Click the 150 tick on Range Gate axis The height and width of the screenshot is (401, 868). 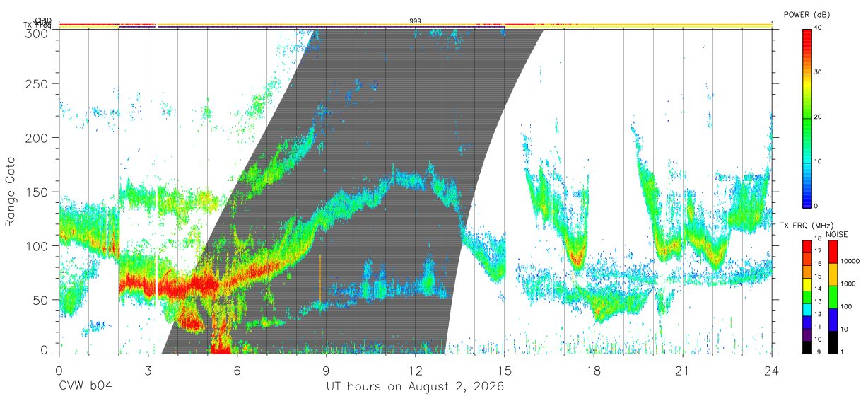click(38, 192)
